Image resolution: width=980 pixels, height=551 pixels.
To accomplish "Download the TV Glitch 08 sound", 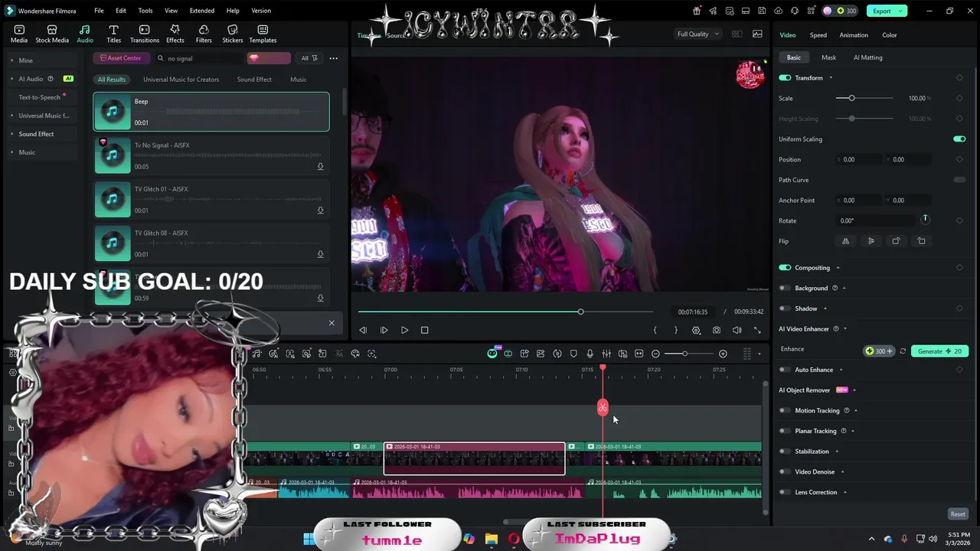I will click(x=320, y=254).
